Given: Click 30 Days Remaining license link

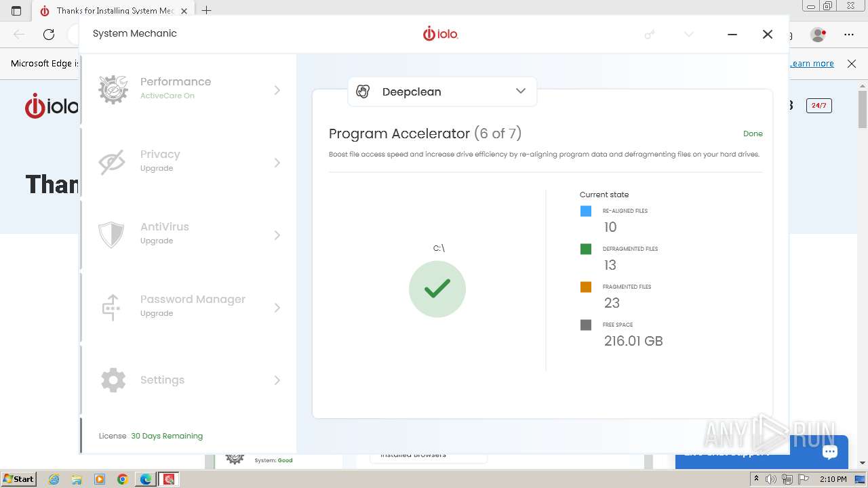Looking at the screenshot, I should (167, 436).
